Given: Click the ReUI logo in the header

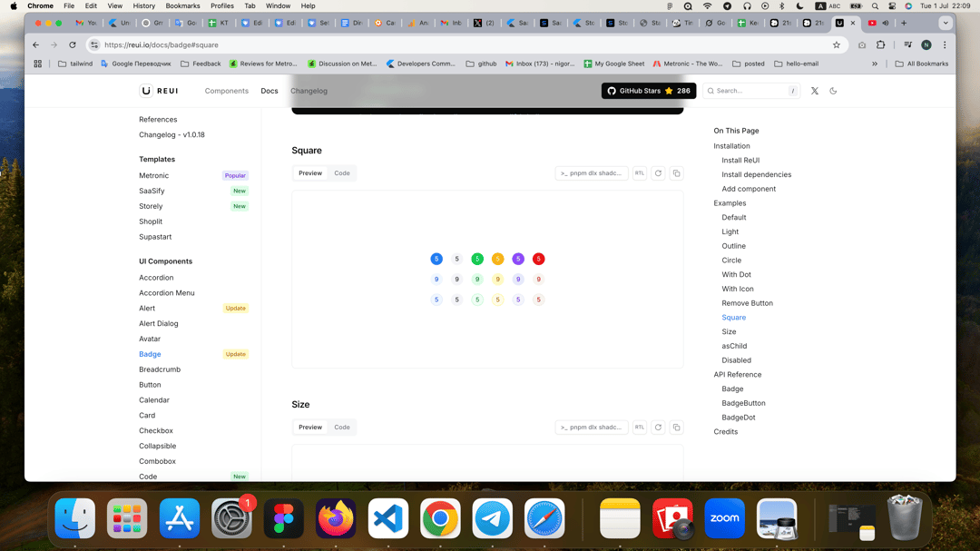Looking at the screenshot, I should click(159, 91).
